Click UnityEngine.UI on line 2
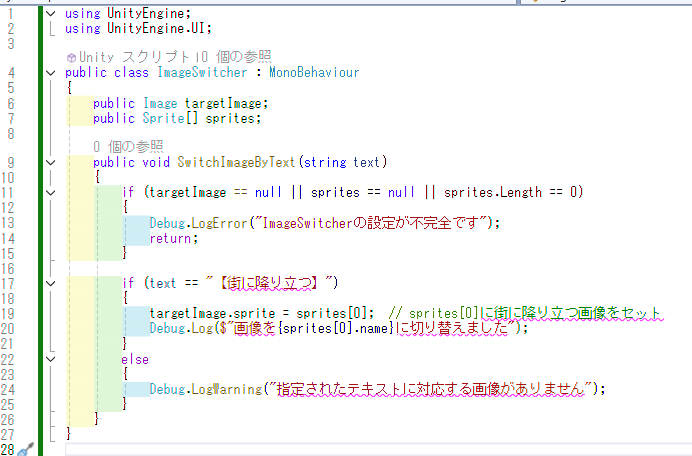 (156, 29)
